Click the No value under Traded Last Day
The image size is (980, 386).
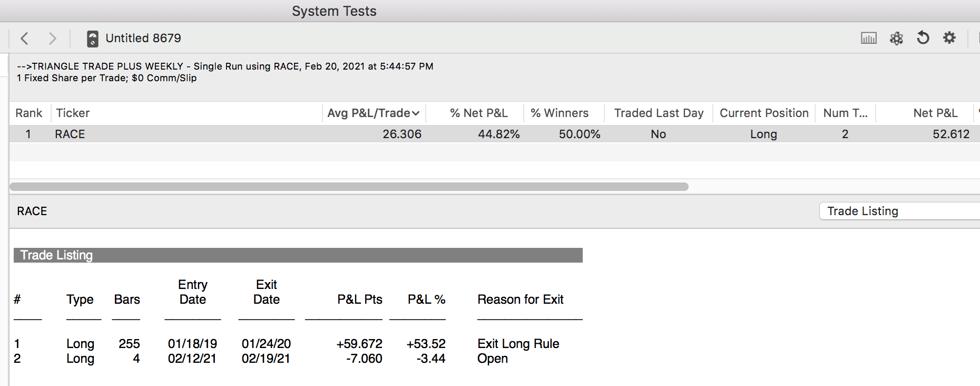click(x=659, y=134)
